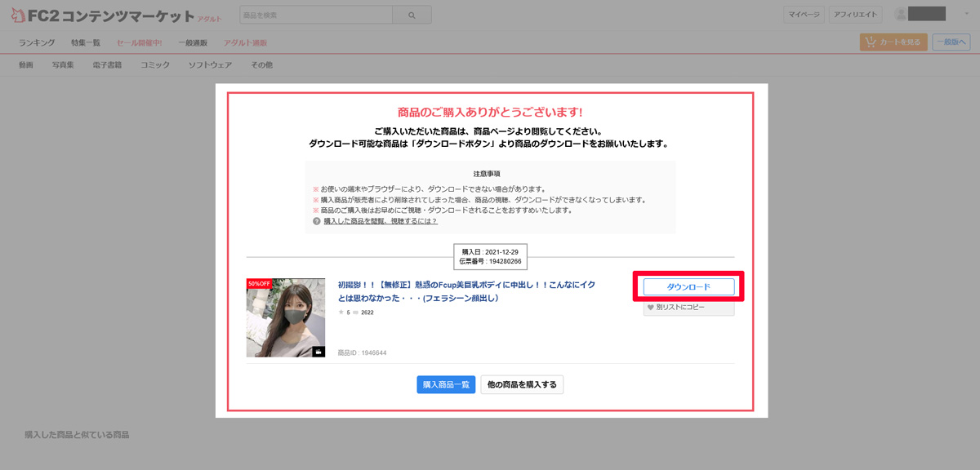Viewport: 980px width, 470px height.
Task: Open the 購入した商品を閲覧、視聴するには？ link
Action: (380, 221)
